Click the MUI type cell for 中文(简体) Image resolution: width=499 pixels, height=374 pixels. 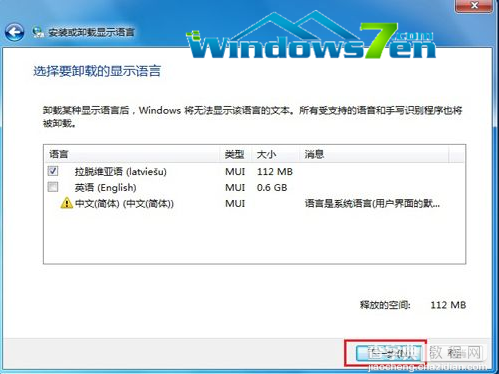click(x=235, y=203)
